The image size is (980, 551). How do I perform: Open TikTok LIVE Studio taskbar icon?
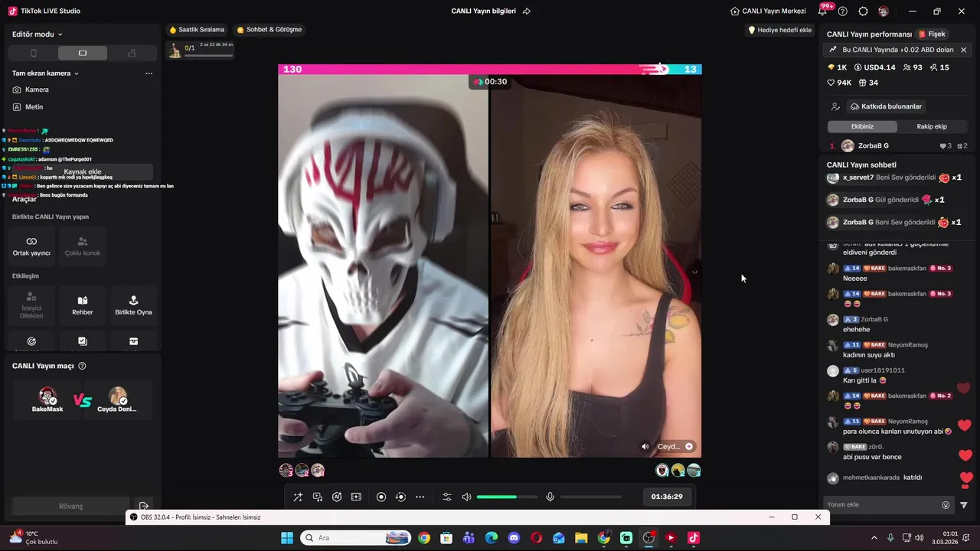(x=694, y=538)
